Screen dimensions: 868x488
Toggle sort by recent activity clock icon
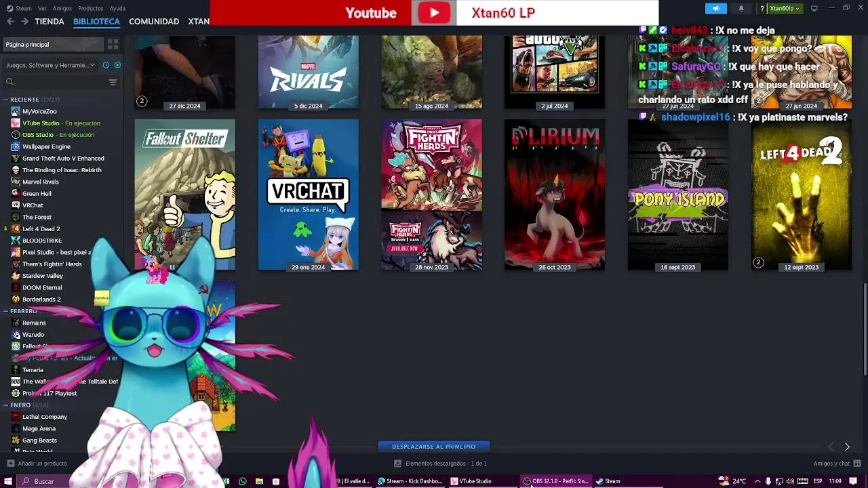click(x=106, y=65)
